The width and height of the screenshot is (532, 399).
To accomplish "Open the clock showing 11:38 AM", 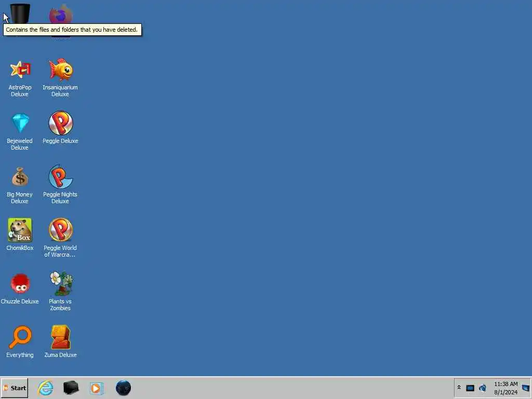I will pos(506,388).
